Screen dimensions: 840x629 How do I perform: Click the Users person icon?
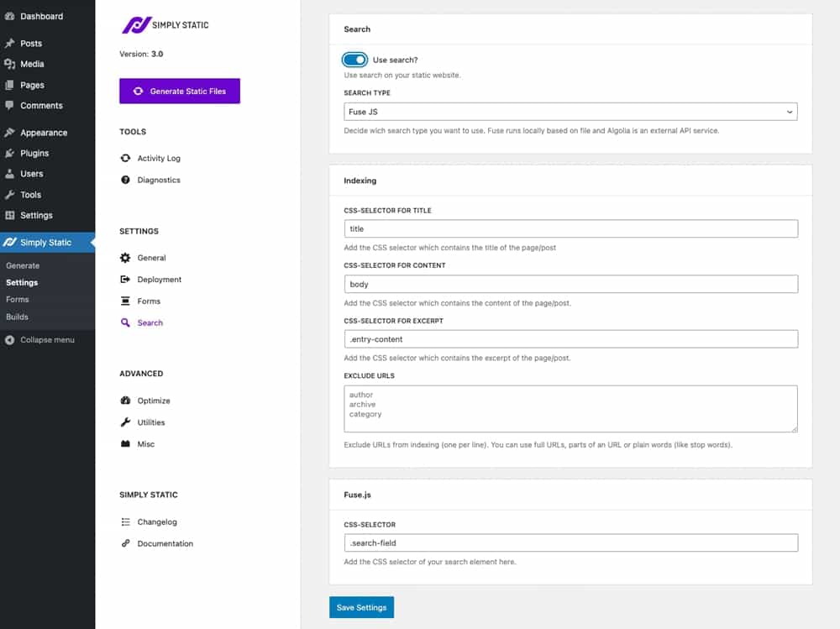[x=9, y=174]
